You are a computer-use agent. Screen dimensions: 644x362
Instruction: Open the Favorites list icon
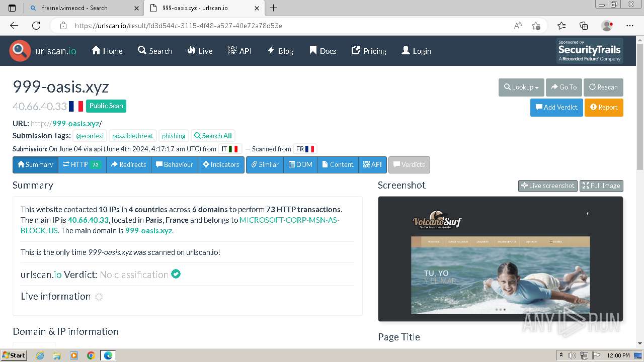click(561, 26)
